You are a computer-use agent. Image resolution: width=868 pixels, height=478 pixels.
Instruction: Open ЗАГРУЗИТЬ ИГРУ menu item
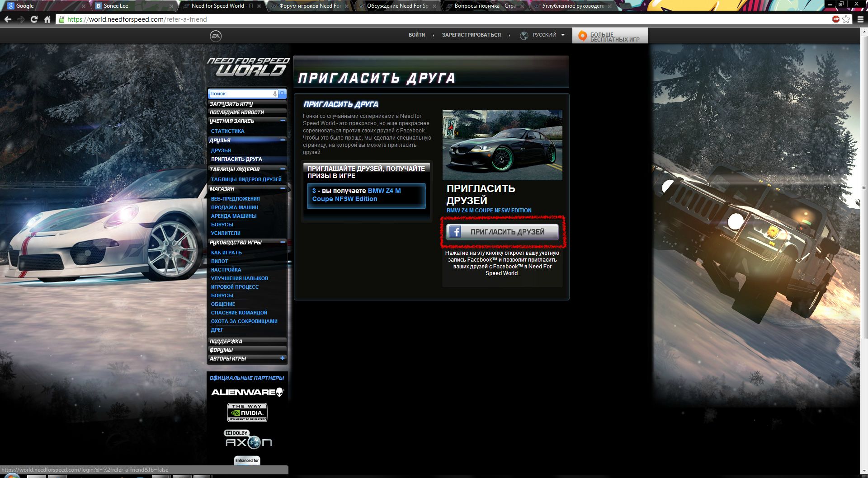247,104
